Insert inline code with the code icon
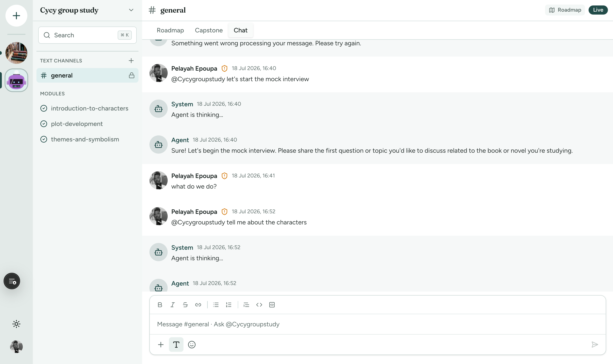 (259, 305)
